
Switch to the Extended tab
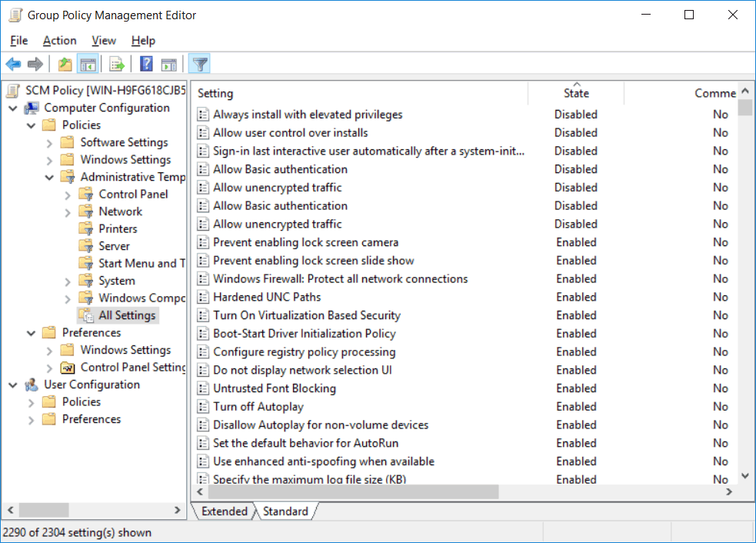pyautogui.click(x=225, y=511)
